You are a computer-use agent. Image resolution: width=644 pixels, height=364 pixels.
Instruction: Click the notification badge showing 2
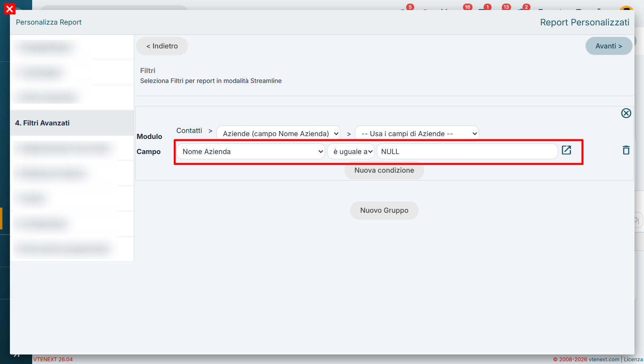tap(526, 7)
